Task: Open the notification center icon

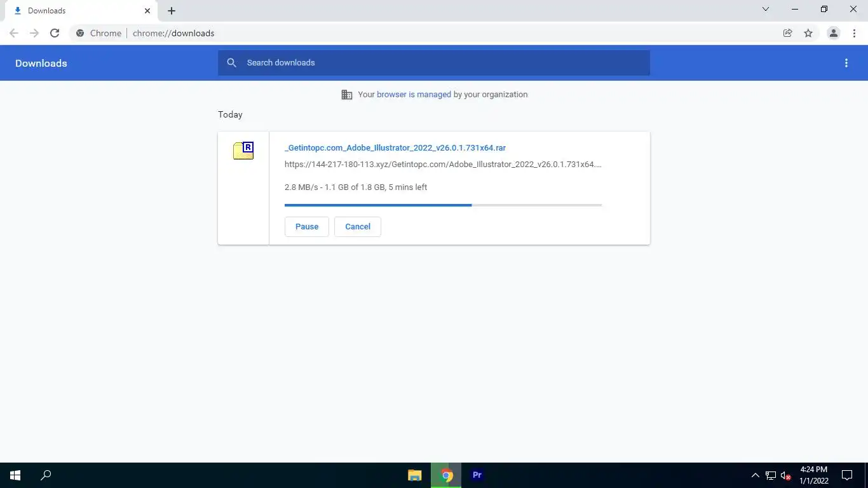Action: [x=847, y=475]
